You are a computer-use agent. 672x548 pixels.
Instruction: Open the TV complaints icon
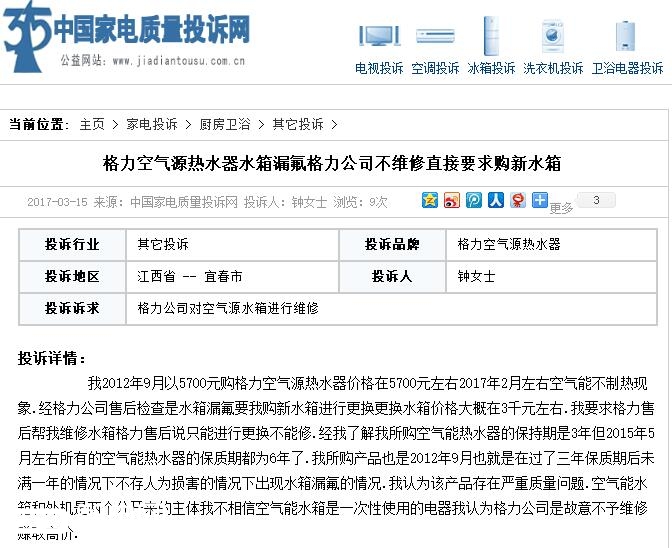pyautogui.click(x=379, y=36)
